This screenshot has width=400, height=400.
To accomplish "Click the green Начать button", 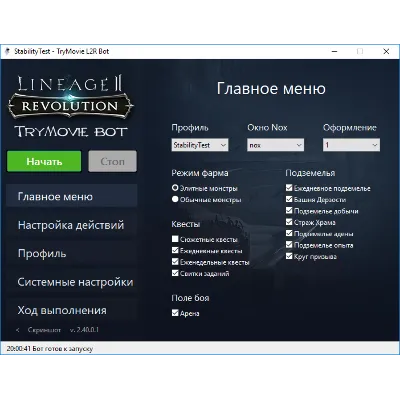I will pyautogui.click(x=44, y=161).
